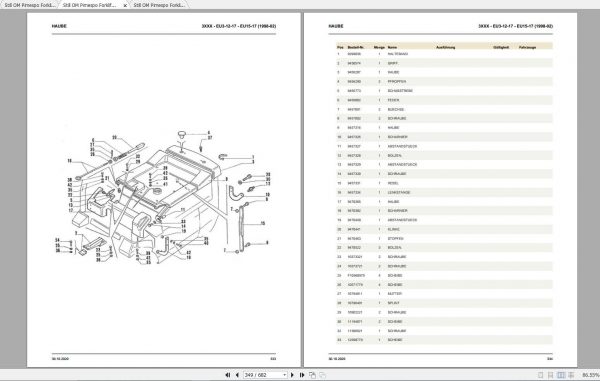The width and height of the screenshot is (600, 381).
Task: Select the two-page side-by-side view
Action: (561, 375)
